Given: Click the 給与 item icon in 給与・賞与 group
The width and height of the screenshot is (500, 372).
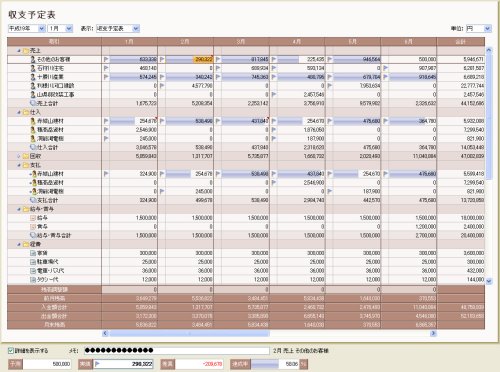Looking at the screenshot, I should click(x=33, y=218).
